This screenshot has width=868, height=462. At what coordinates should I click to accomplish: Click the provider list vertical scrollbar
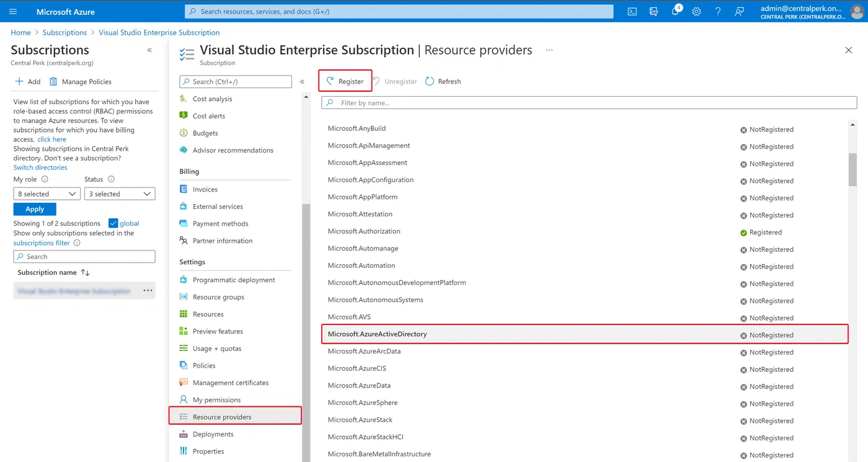852,169
